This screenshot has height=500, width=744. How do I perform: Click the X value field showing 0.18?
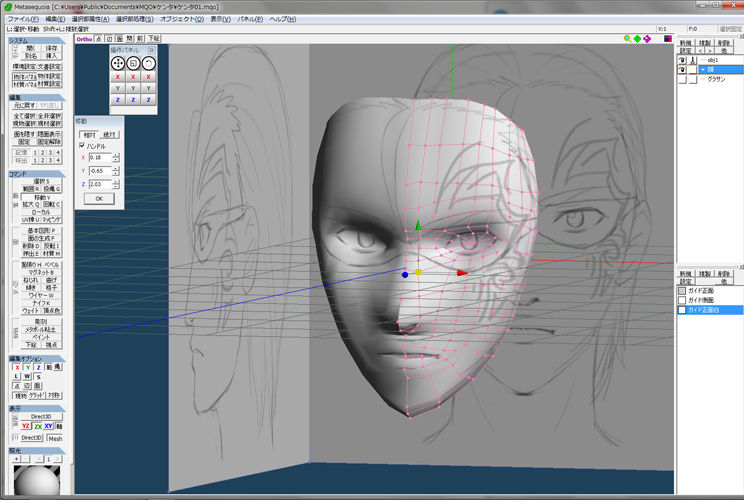[x=100, y=157]
